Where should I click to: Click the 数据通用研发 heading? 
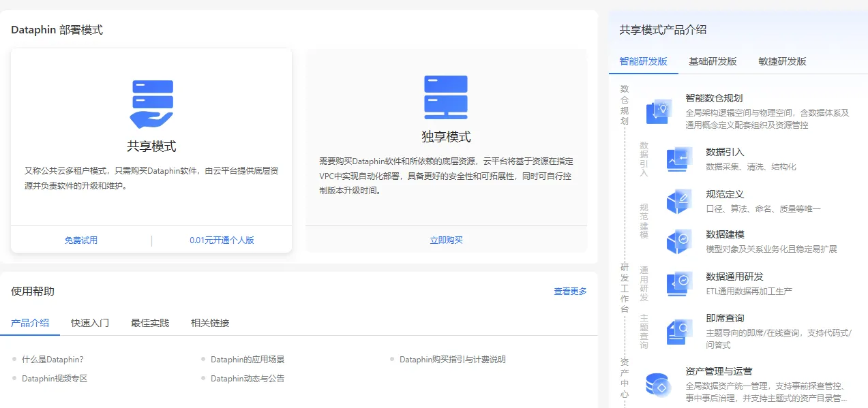point(734,277)
